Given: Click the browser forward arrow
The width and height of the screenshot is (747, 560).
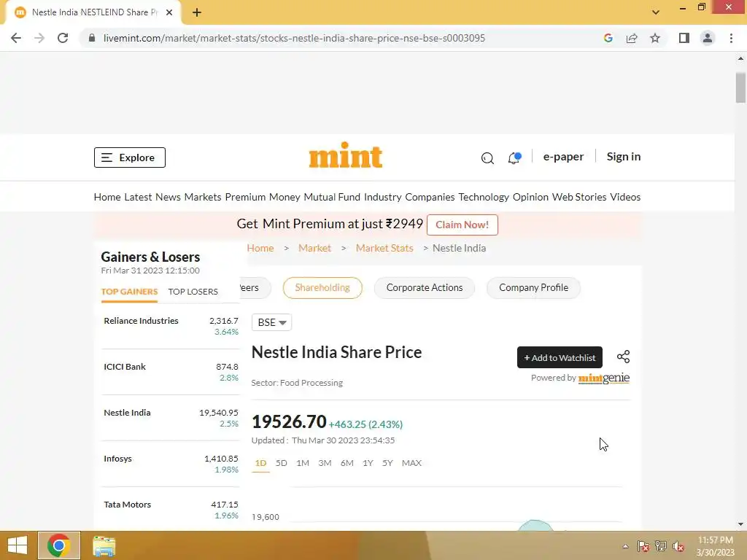Looking at the screenshot, I should [x=39, y=38].
